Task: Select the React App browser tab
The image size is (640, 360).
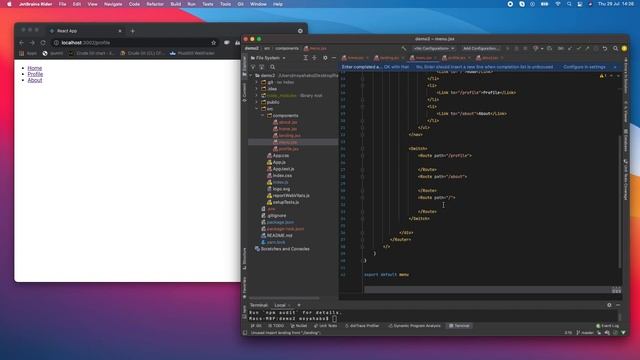Action: point(86,31)
